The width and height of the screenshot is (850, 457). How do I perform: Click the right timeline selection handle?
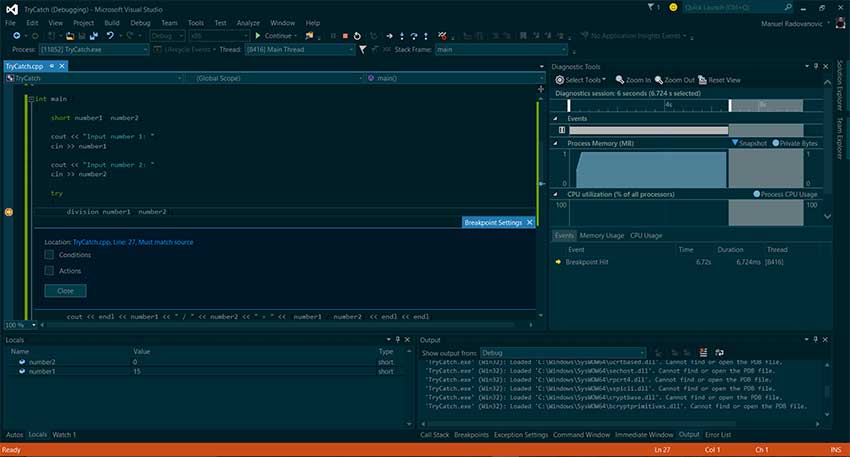click(x=730, y=105)
